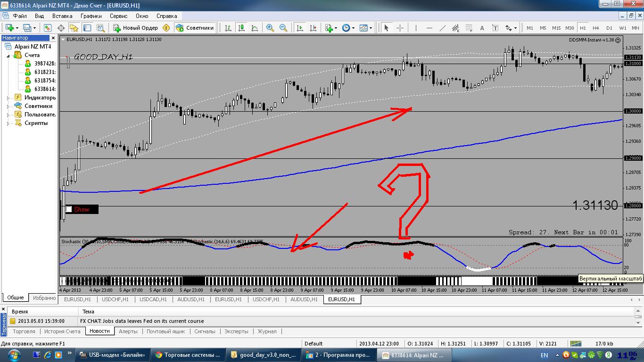Tick the Show checkbox on chart
Viewport: 644px width, 362px height.
point(69,209)
